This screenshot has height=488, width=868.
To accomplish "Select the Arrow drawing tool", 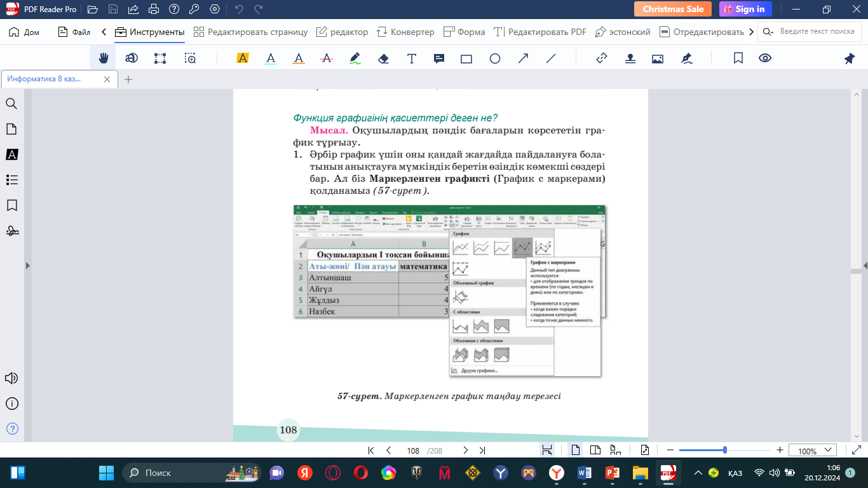I will pyautogui.click(x=524, y=58).
